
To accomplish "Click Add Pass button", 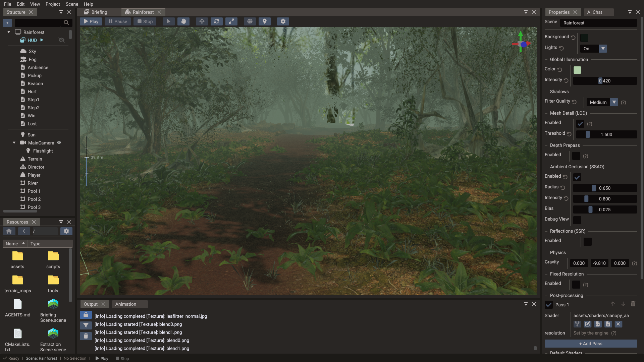I will [x=591, y=344].
